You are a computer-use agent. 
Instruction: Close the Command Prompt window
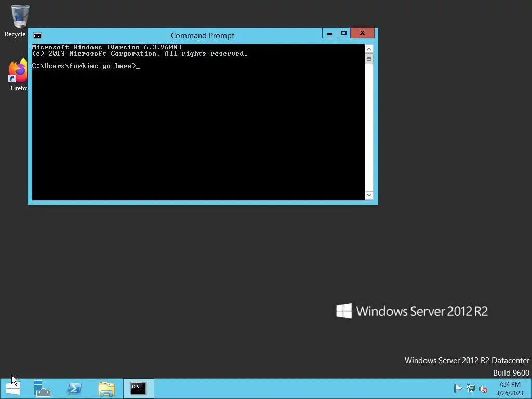click(x=362, y=33)
